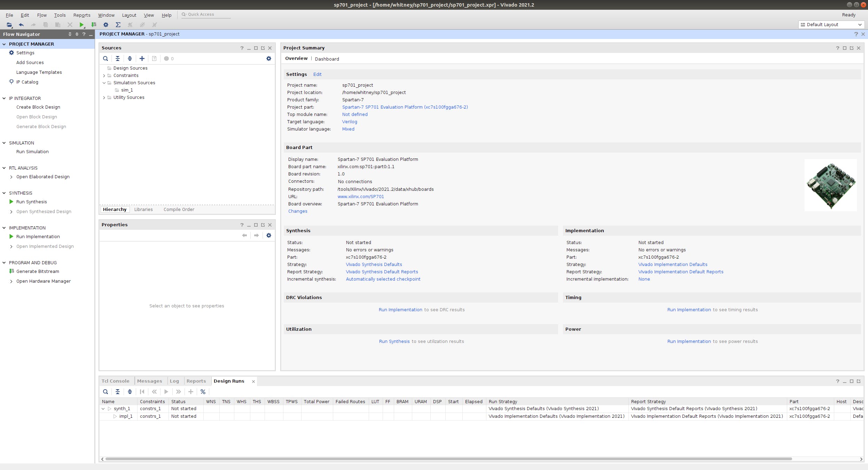
Task: Click Run Synthesis link under Utilization
Action: [x=394, y=341]
